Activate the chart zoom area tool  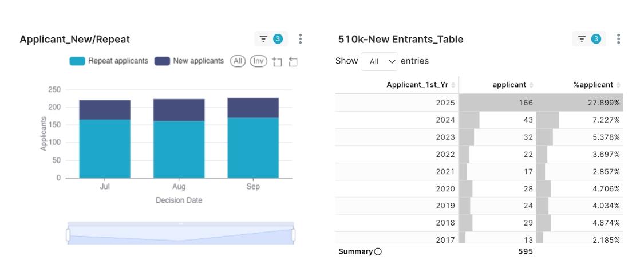point(277,61)
